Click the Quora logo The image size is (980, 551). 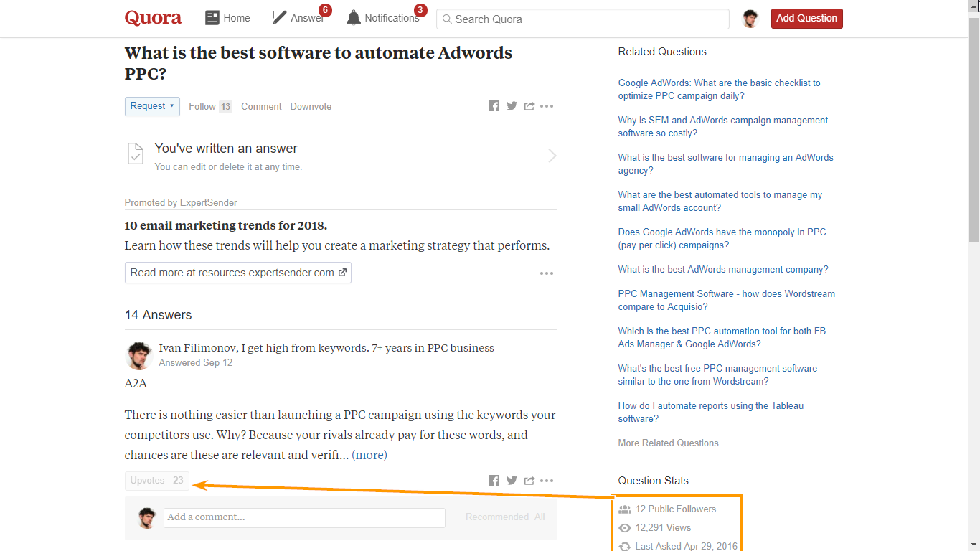pos(153,18)
